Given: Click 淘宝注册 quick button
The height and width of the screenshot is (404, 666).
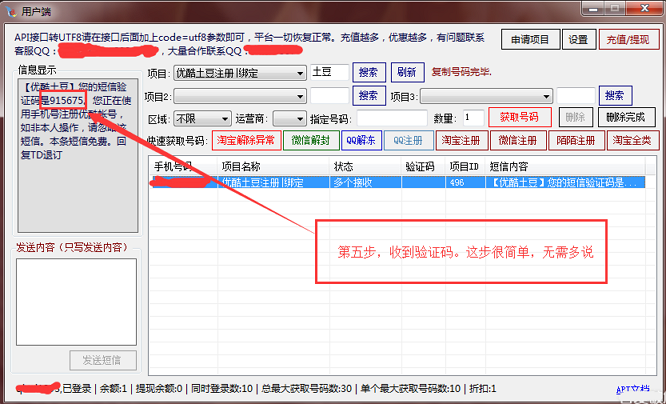Looking at the screenshot, I should (x=462, y=141).
